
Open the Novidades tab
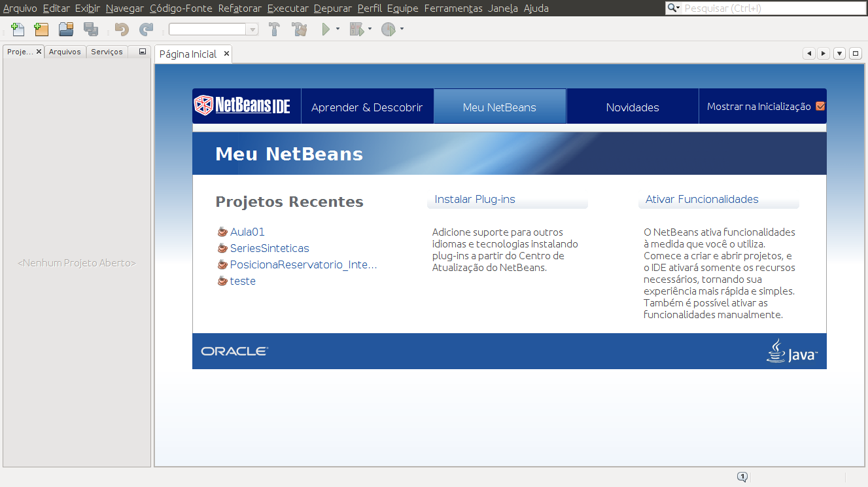click(633, 107)
